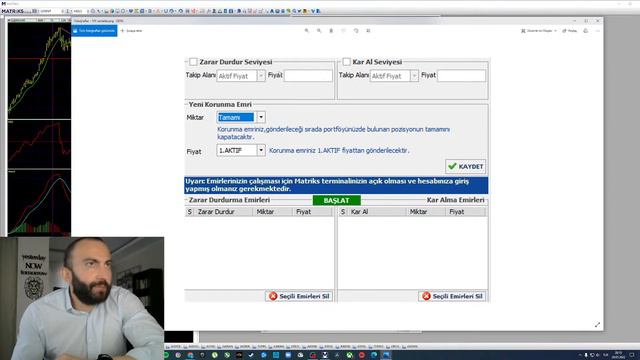Screen dimensions: 640x360
Task: Open the system tray clock and date
Action: click(618, 355)
